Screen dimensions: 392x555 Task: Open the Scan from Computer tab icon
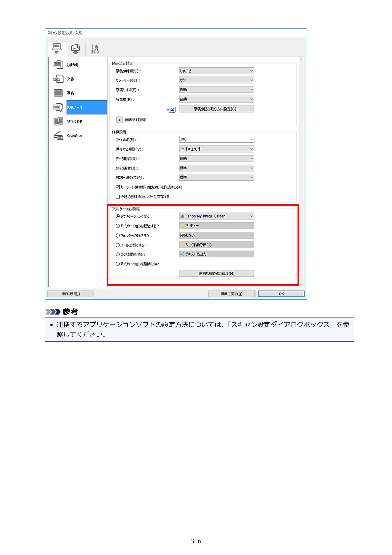pos(57,49)
